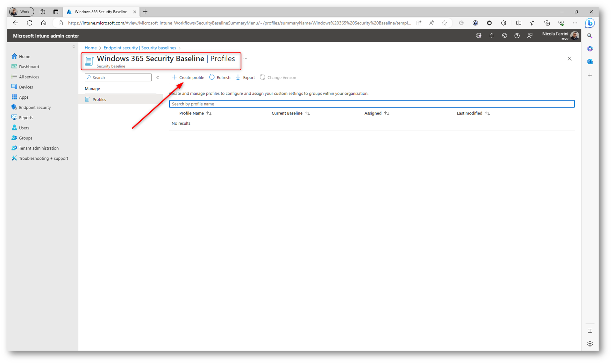Export the profiles list
This screenshot has width=612, height=364.
click(x=245, y=77)
